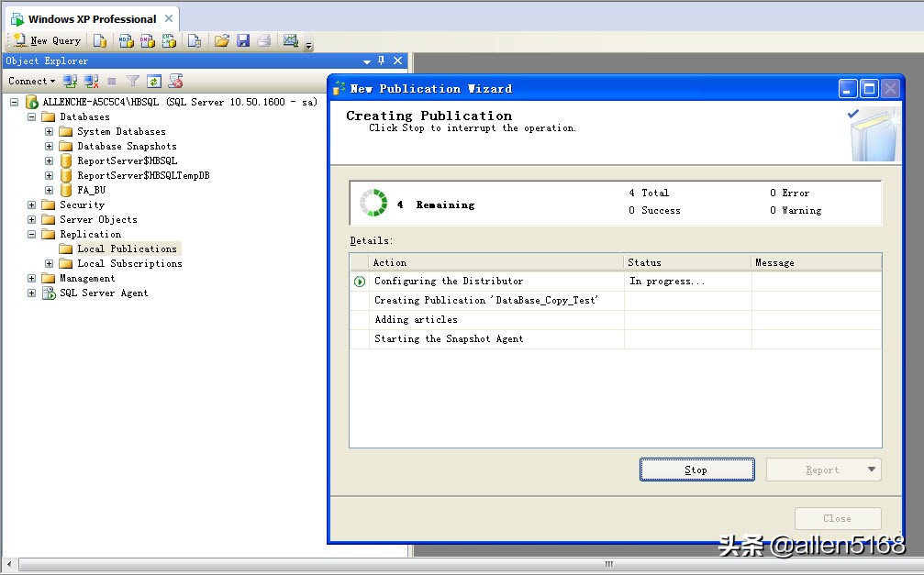The height and width of the screenshot is (575, 924).
Task: Expand the Database Snapshots node
Action: pyautogui.click(x=50, y=147)
